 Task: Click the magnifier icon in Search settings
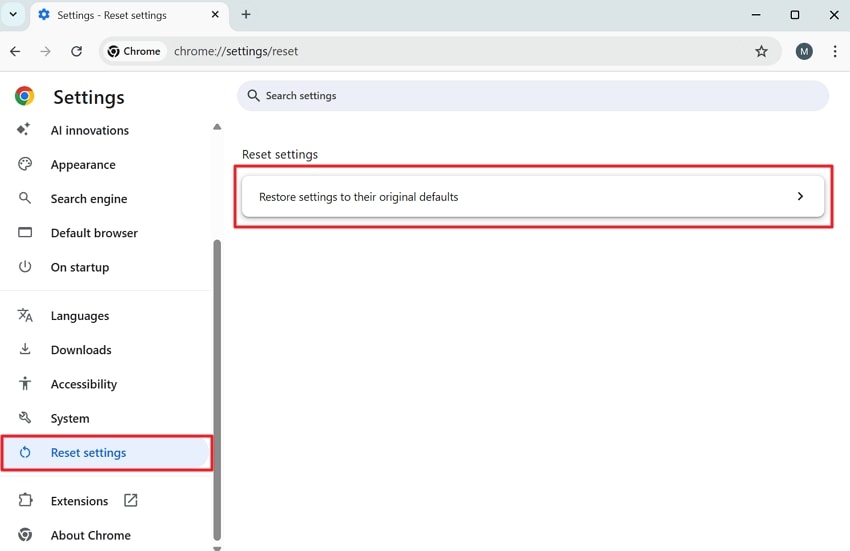(x=253, y=95)
